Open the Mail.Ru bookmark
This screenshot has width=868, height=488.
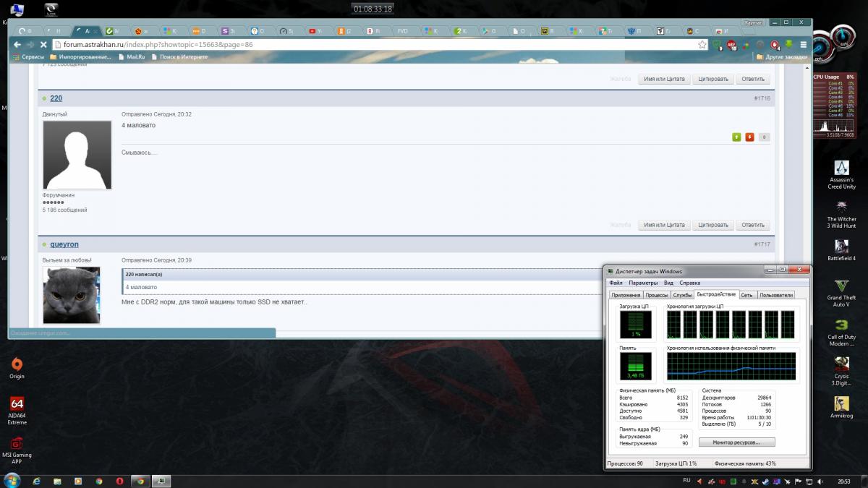pos(131,56)
